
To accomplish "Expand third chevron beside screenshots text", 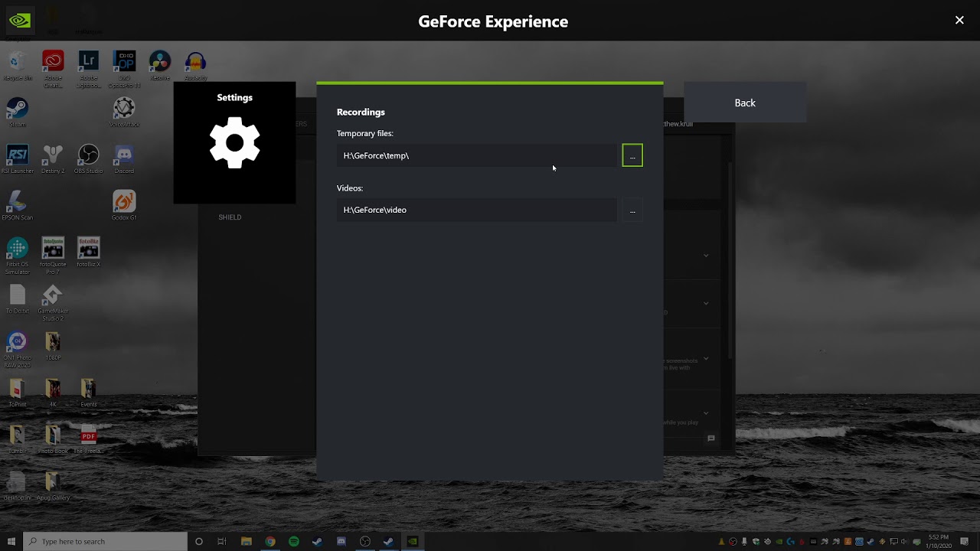I will (x=706, y=358).
